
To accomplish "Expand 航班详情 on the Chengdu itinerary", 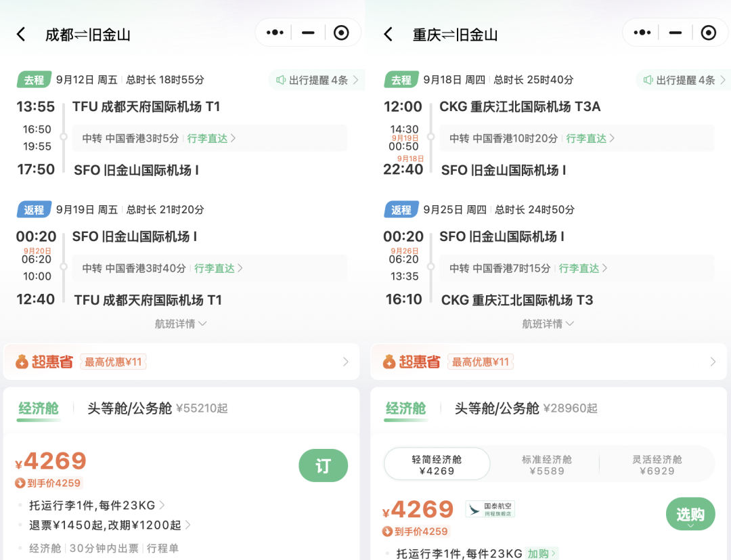I will pos(181,324).
